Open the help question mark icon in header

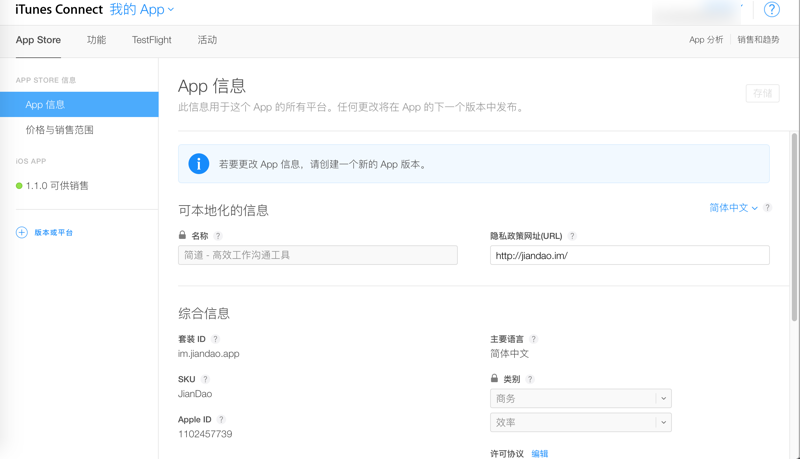coord(771,9)
